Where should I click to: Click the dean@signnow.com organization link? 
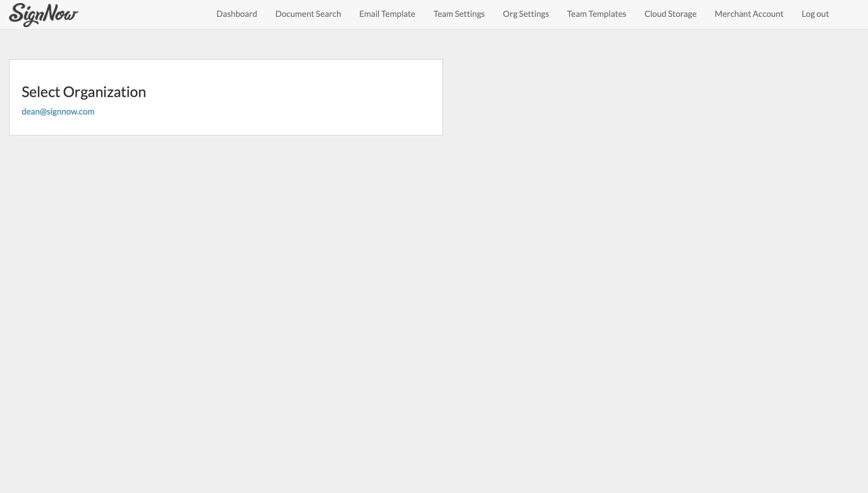coord(58,111)
